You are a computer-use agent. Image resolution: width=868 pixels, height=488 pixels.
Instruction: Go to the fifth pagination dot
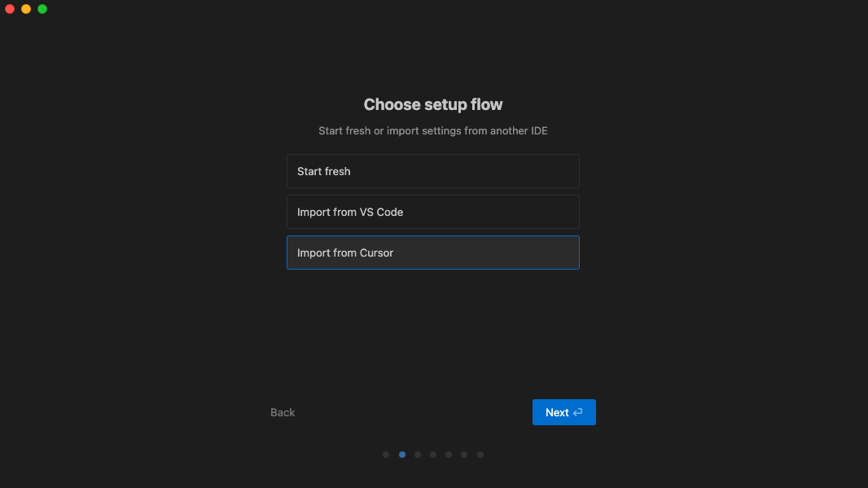(449, 455)
